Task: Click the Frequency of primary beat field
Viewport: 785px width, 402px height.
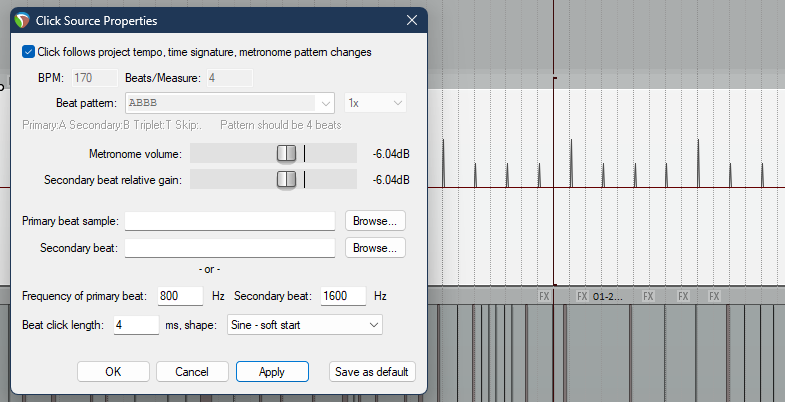Action: 180,296
